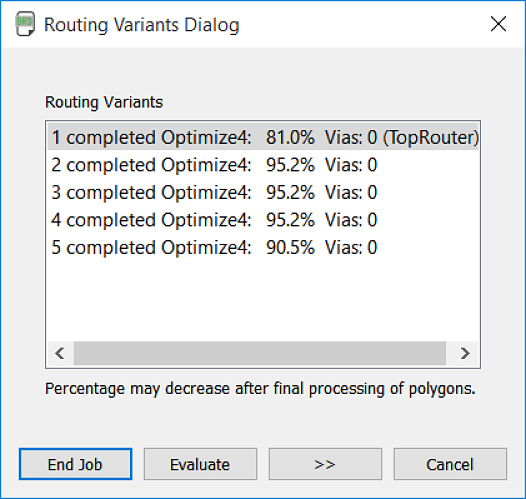Pick routing variant 4 in the list

(263, 220)
